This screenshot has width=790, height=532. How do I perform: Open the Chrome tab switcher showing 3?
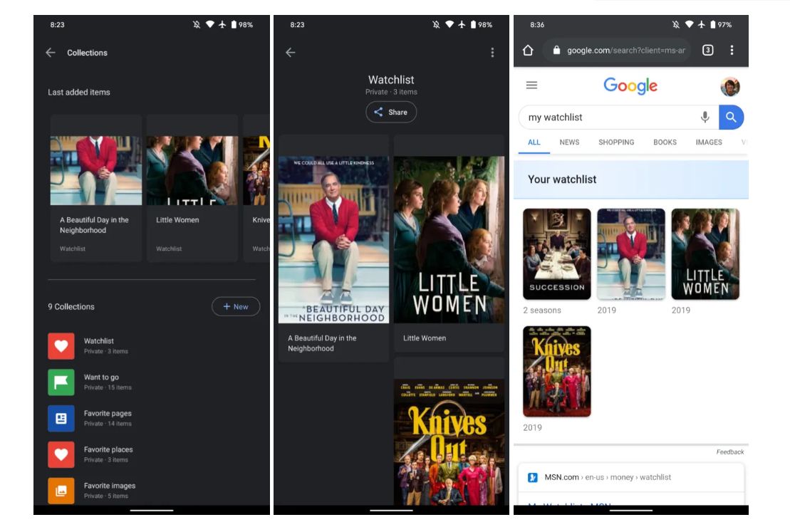tap(708, 51)
